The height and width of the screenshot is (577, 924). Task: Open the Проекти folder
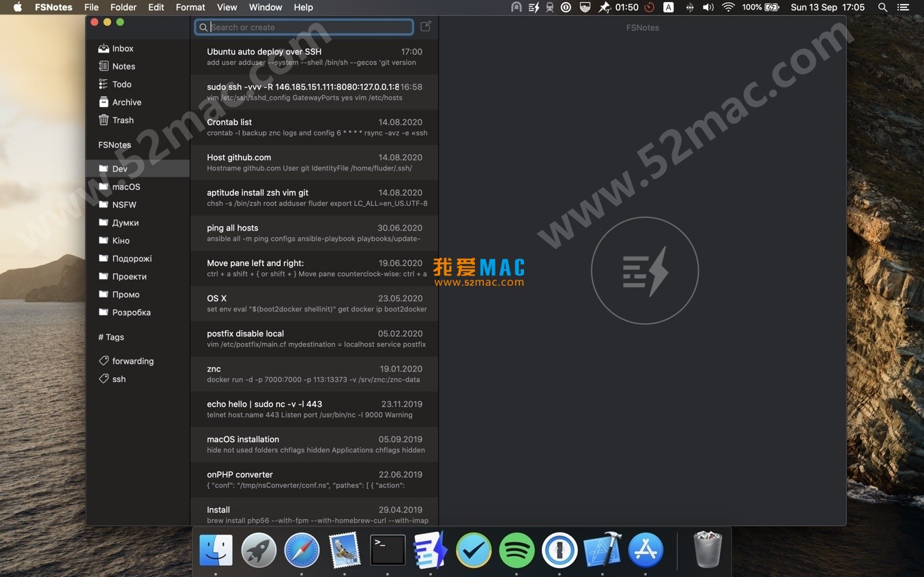click(137, 276)
